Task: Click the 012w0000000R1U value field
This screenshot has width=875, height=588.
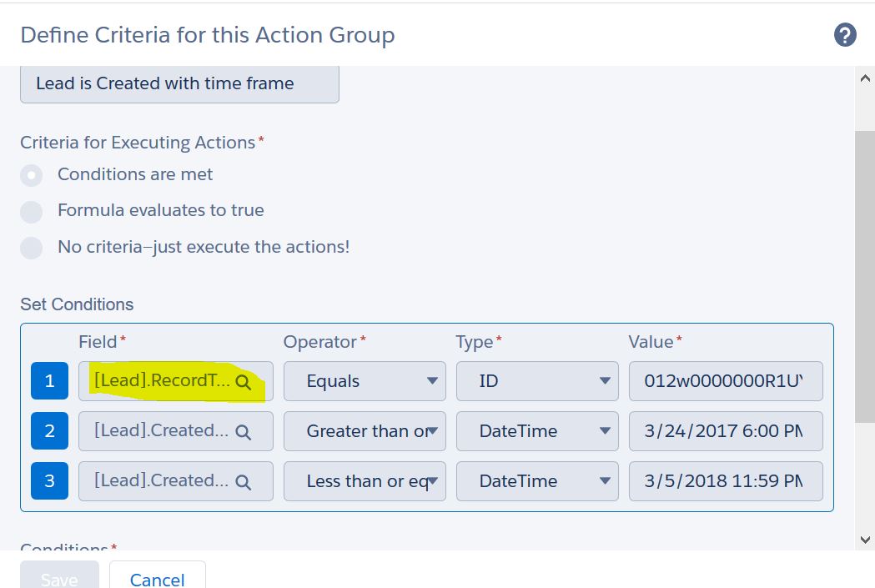Action: pyautogui.click(x=725, y=381)
